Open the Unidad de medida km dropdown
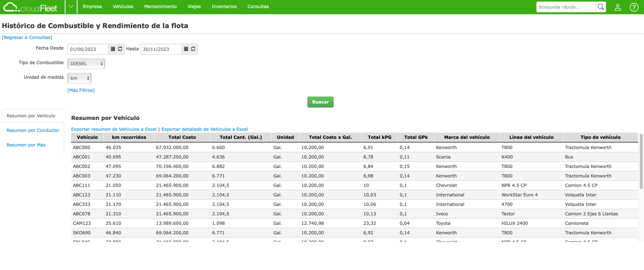This screenshot has height=270, width=644. point(79,78)
